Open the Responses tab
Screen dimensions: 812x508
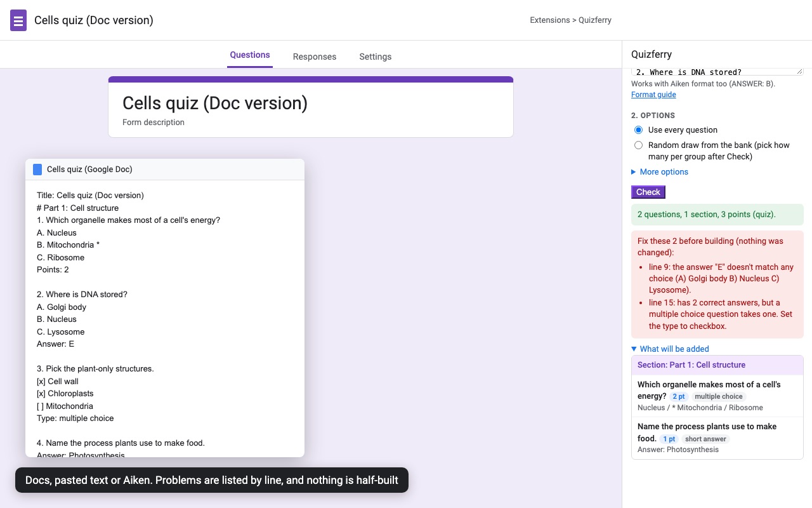[x=315, y=57]
